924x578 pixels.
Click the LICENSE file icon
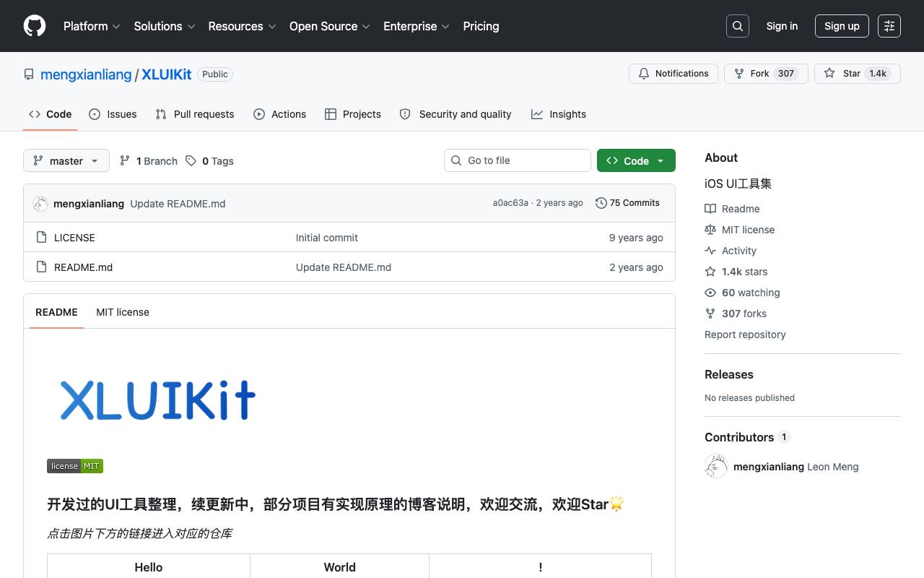pos(41,237)
